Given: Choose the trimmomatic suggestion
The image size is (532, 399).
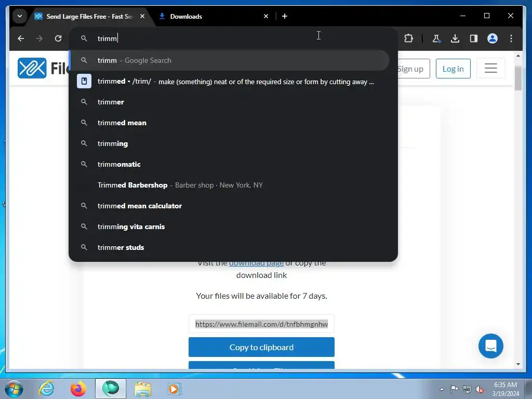Looking at the screenshot, I should (229, 164).
